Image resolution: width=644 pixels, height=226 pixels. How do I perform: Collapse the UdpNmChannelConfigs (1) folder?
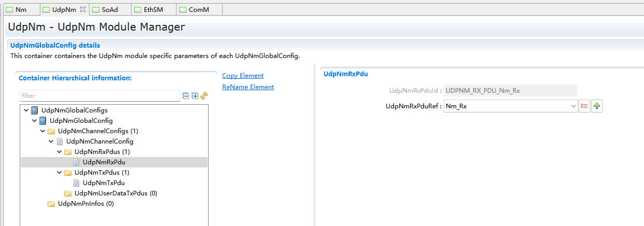click(x=43, y=131)
